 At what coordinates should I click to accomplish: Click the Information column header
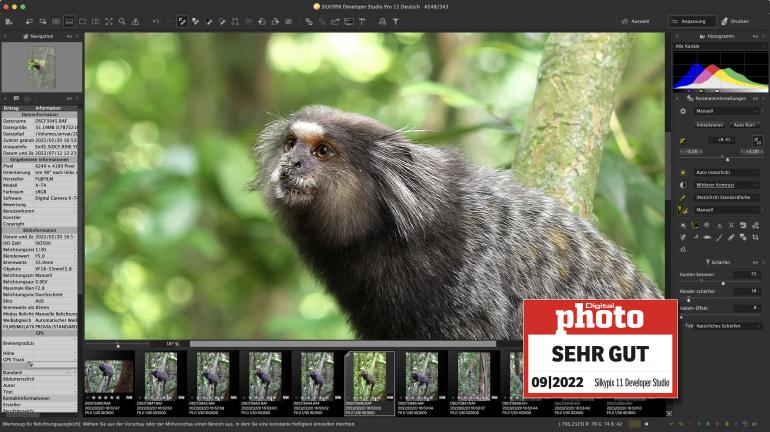click(48, 108)
